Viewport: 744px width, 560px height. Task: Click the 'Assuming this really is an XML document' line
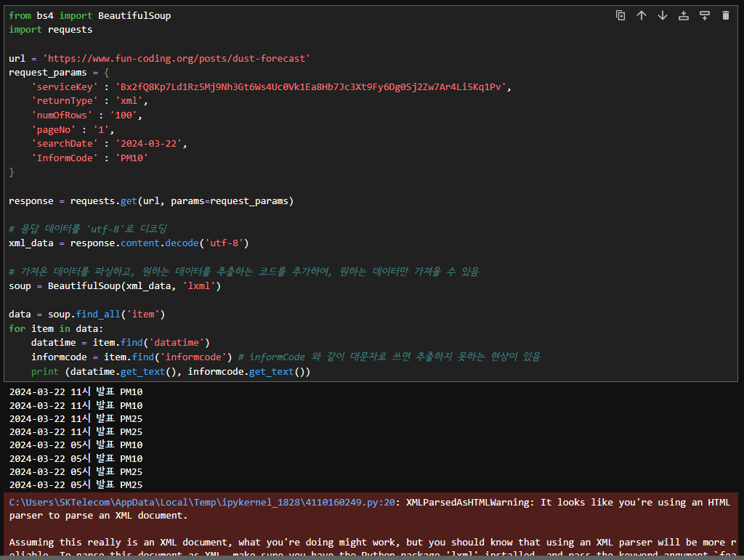pos(373,542)
